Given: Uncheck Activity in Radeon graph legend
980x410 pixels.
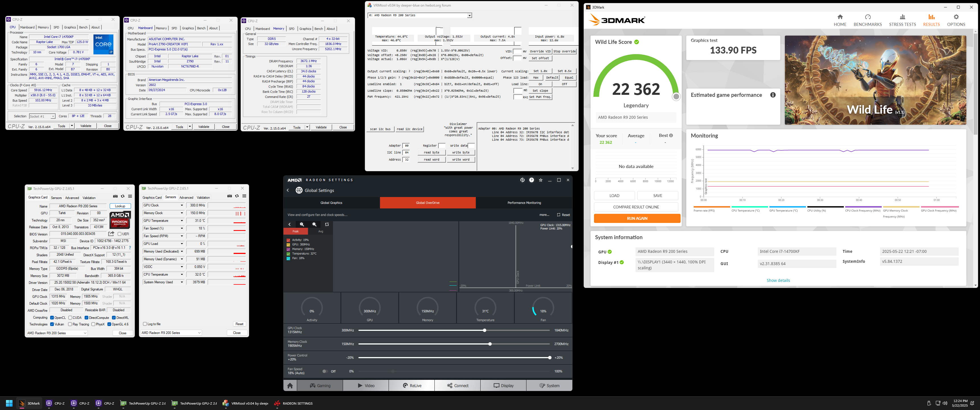Looking at the screenshot, I should 288,240.
